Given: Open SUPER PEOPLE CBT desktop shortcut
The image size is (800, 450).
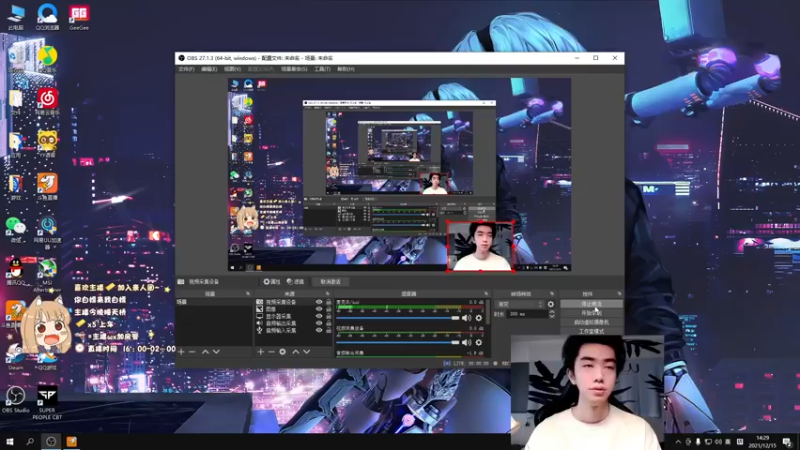Looking at the screenshot, I should (47, 403).
